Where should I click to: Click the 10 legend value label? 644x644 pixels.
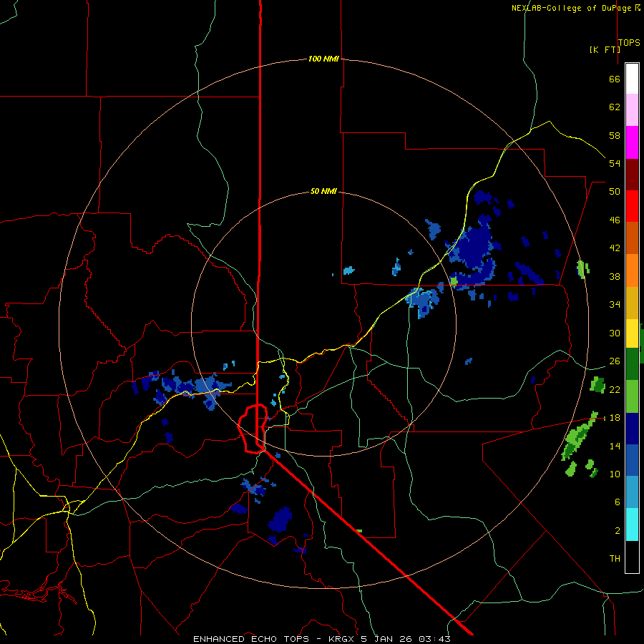pos(615,474)
